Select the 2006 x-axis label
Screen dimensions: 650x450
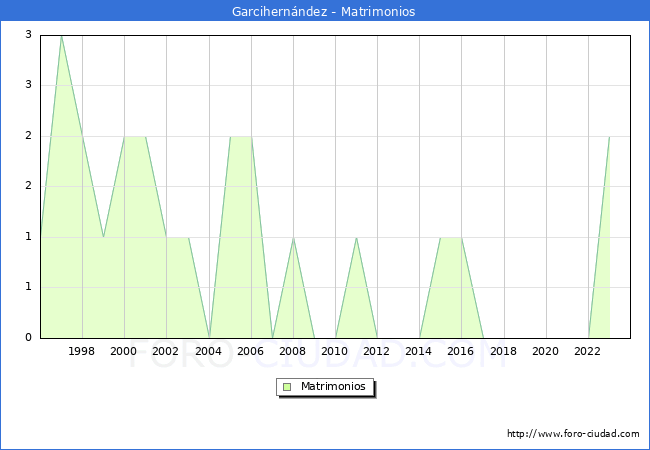pos(250,351)
